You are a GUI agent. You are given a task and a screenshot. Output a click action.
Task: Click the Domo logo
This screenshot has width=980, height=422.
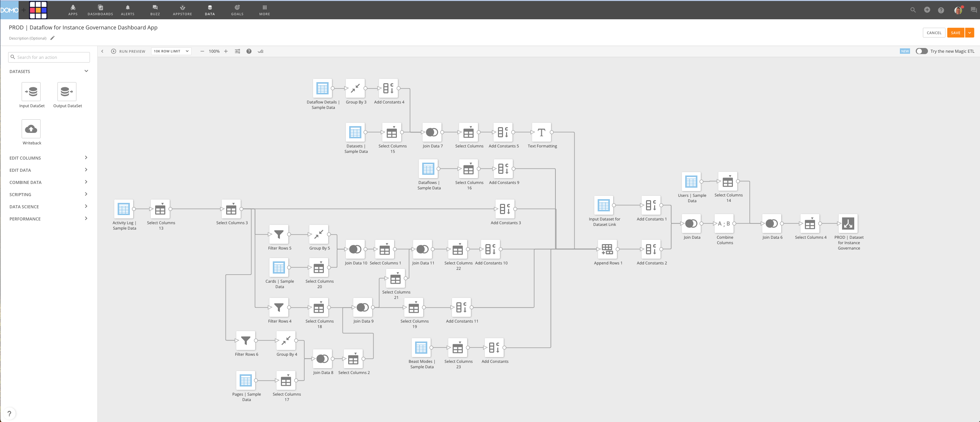tap(9, 10)
